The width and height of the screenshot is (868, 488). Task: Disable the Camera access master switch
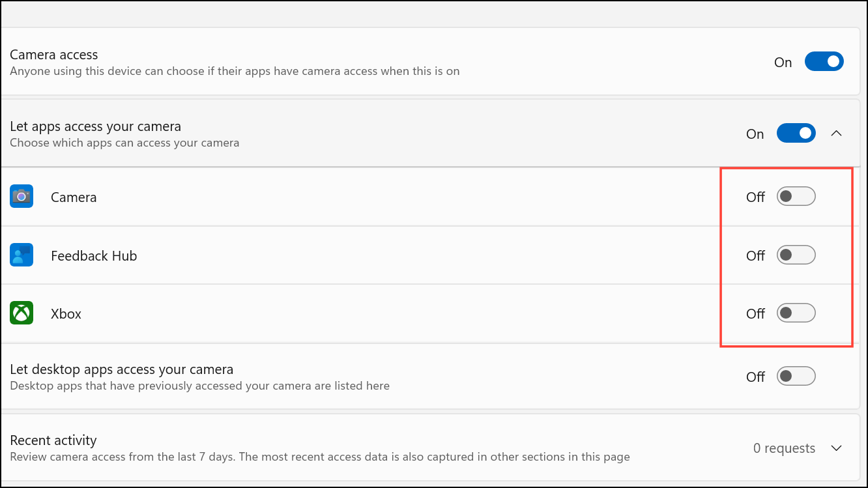[824, 61]
